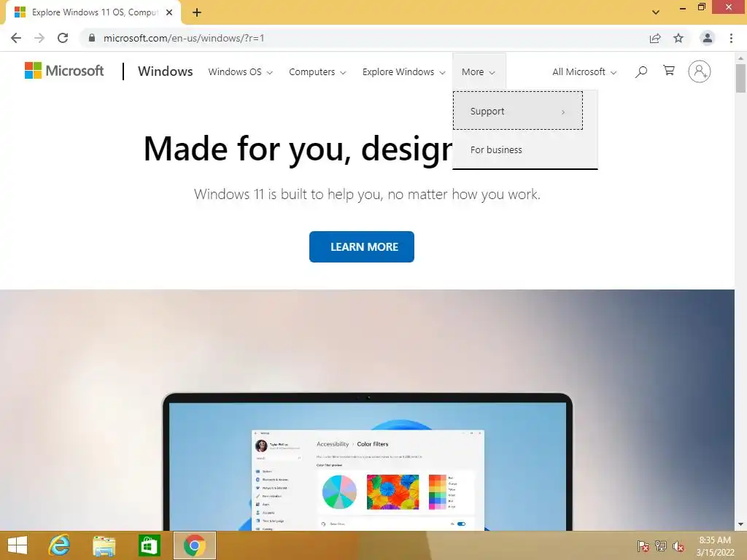Share this page using the share icon

655,38
